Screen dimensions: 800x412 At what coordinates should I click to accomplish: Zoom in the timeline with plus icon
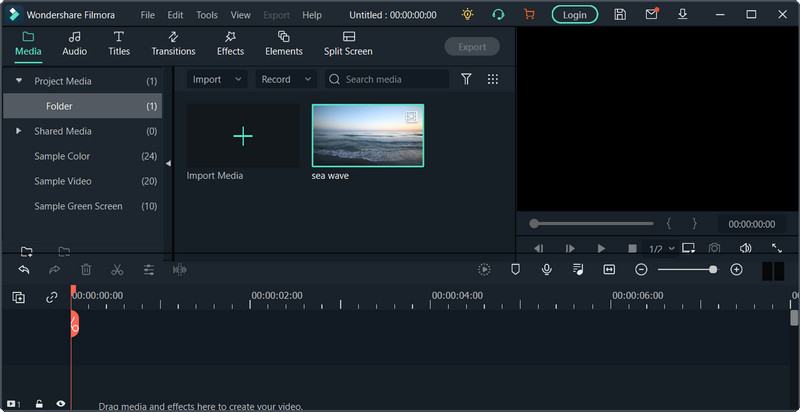coord(736,269)
